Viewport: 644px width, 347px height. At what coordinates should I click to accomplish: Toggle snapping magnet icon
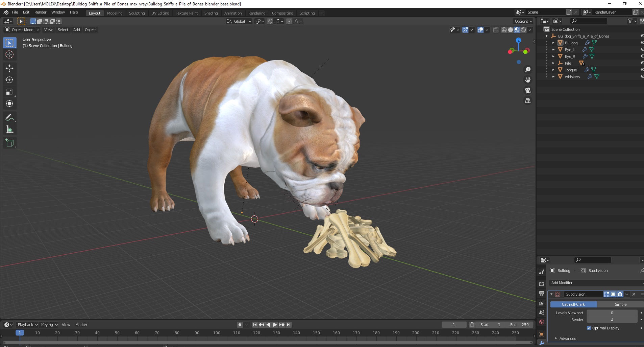[270, 21]
